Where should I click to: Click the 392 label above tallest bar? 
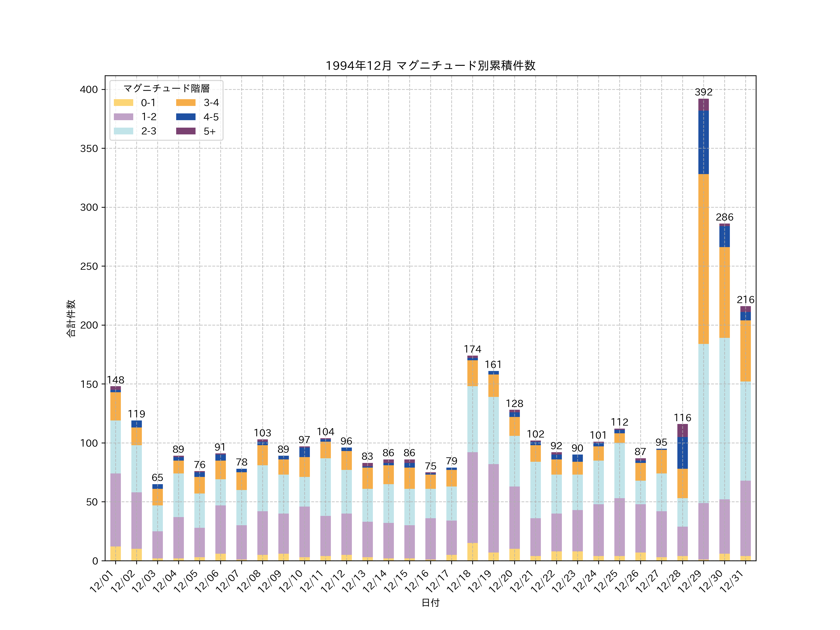[x=703, y=92]
